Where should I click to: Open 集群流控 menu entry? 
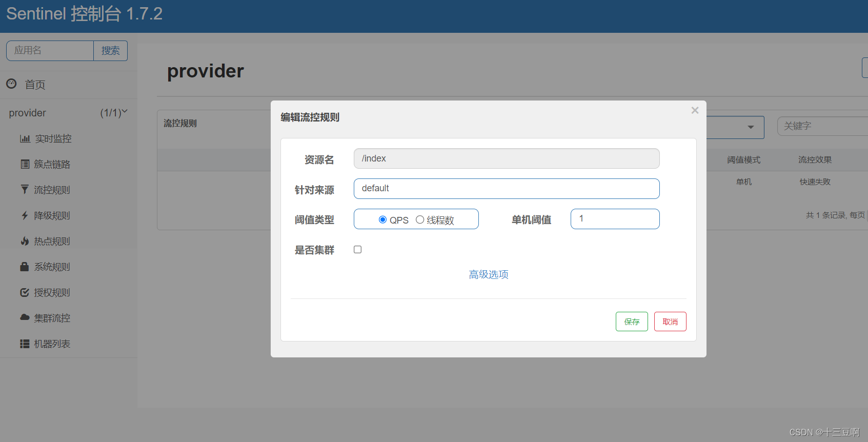[x=52, y=318]
